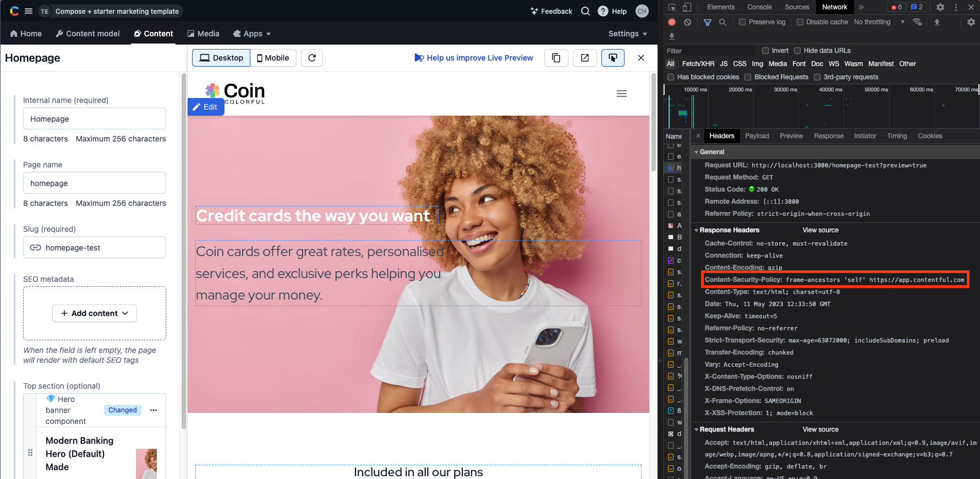The image size is (980, 479).
Task: Open preview in new tab icon
Action: click(x=585, y=58)
